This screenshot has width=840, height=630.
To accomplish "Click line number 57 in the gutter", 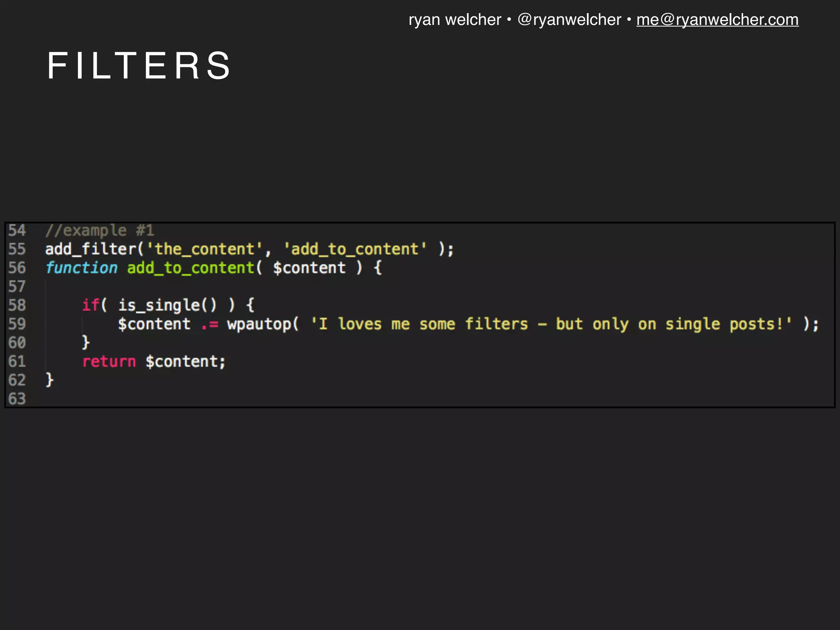I will coord(17,287).
